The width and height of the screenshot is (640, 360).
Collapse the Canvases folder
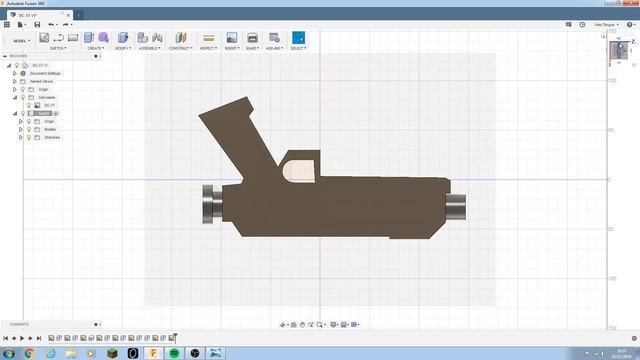tap(15, 98)
